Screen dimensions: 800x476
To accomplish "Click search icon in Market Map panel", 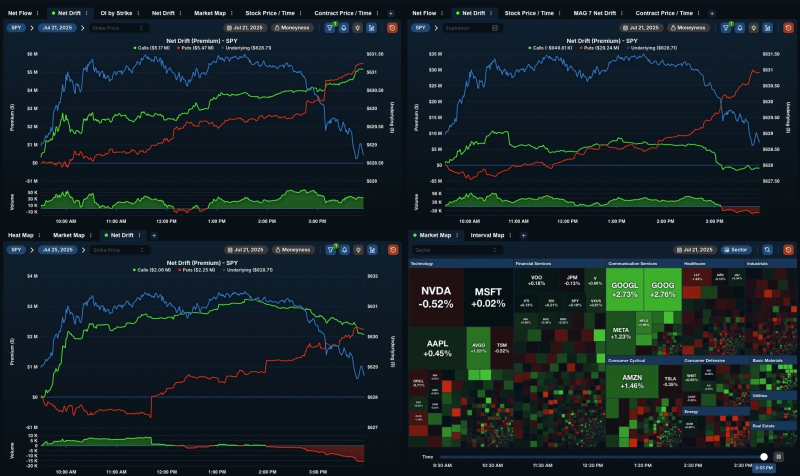I will coord(767,250).
